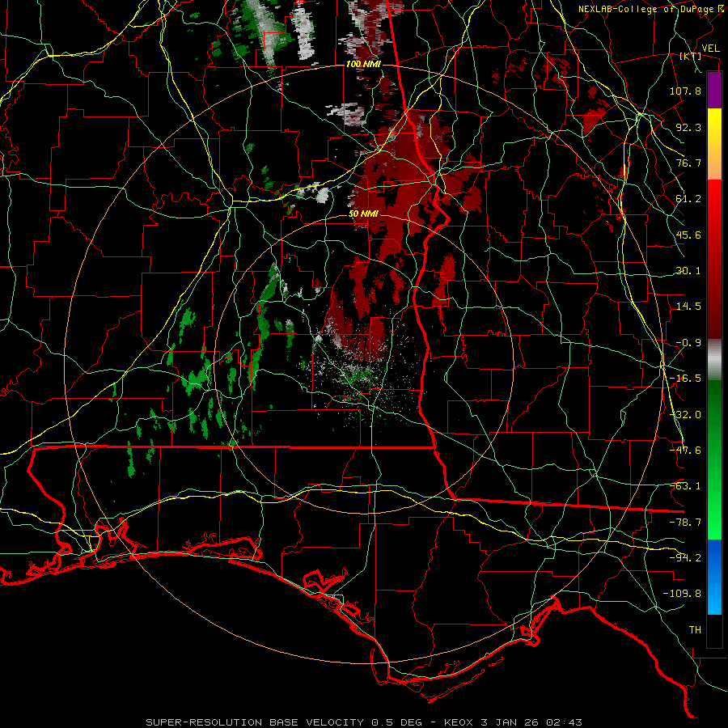Screen dimensions: 728x728
Task: Click the 107.8 velocity scale value
Action: tap(685, 91)
